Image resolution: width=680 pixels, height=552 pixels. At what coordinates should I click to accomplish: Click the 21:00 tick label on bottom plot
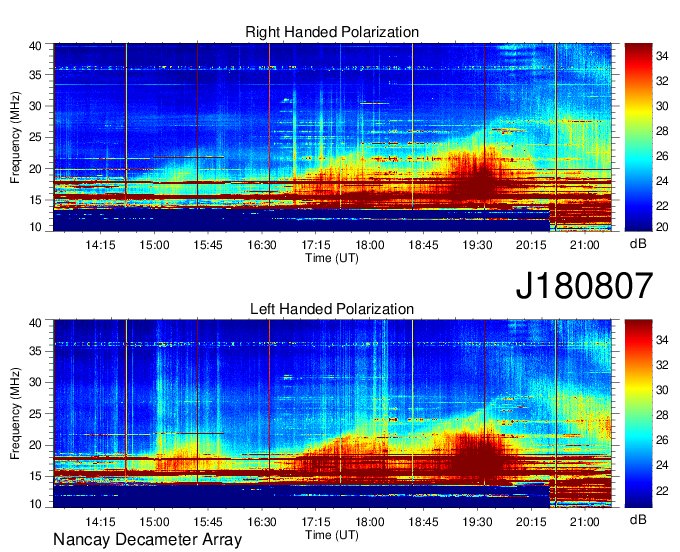click(x=585, y=522)
